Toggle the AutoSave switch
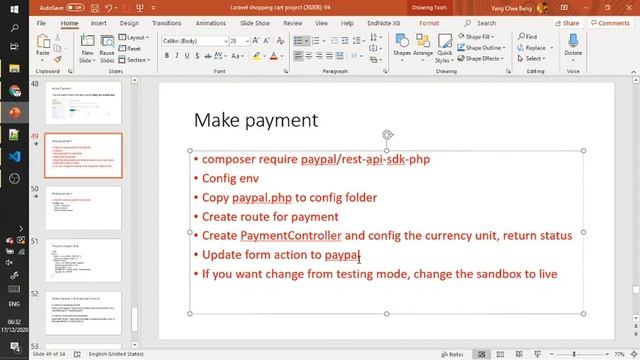The width and height of the screenshot is (640, 360). pyautogui.click(x=75, y=7)
